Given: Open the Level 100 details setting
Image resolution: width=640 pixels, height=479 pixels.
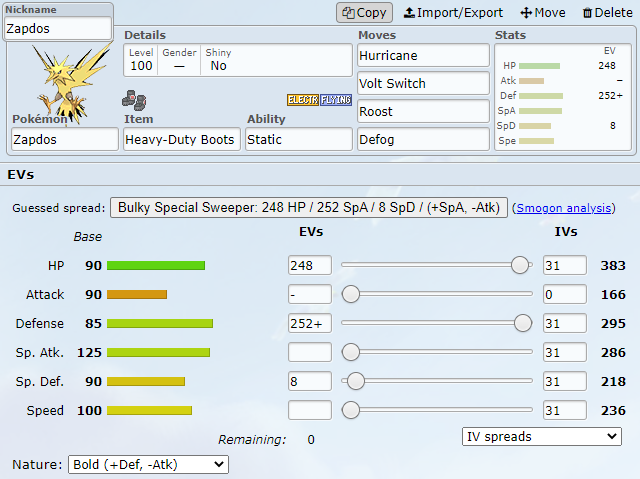Looking at the screenshot, I should pos(141,60).
